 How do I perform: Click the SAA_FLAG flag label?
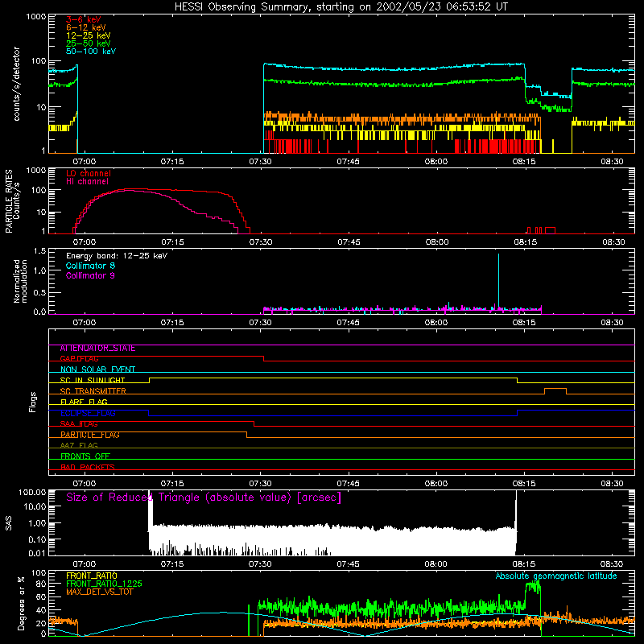point(79,424)
